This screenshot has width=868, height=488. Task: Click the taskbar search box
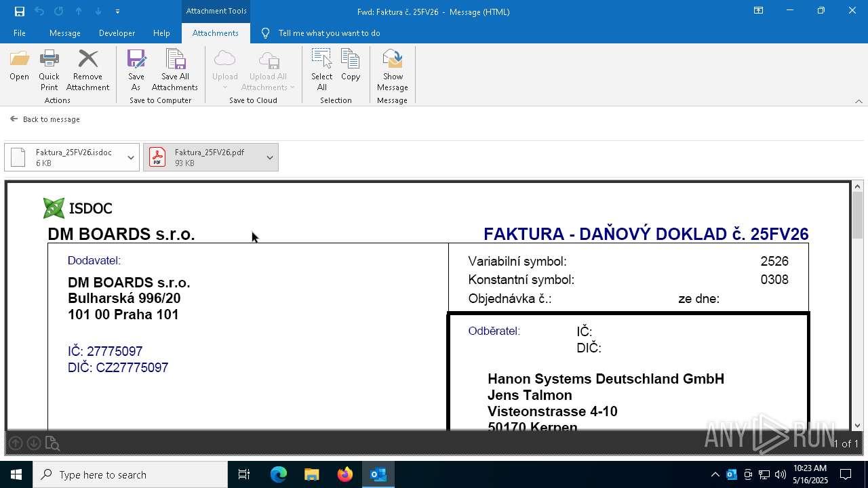130,474
